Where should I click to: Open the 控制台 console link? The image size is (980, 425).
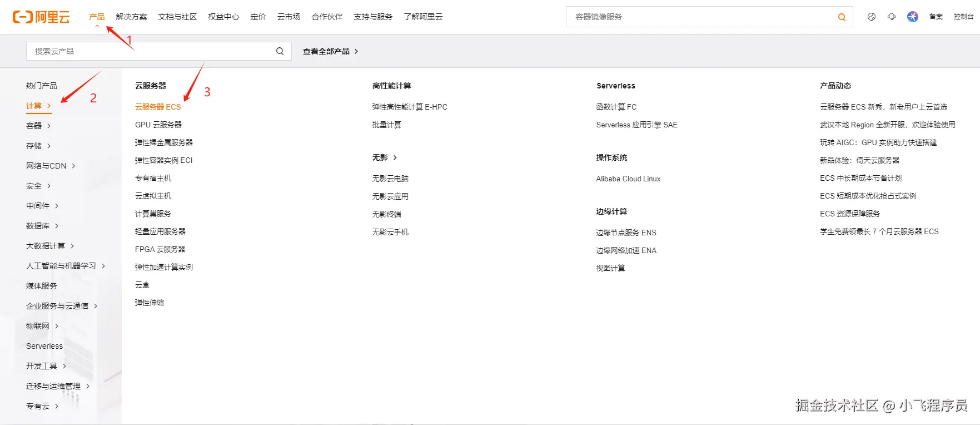point(963,17)
